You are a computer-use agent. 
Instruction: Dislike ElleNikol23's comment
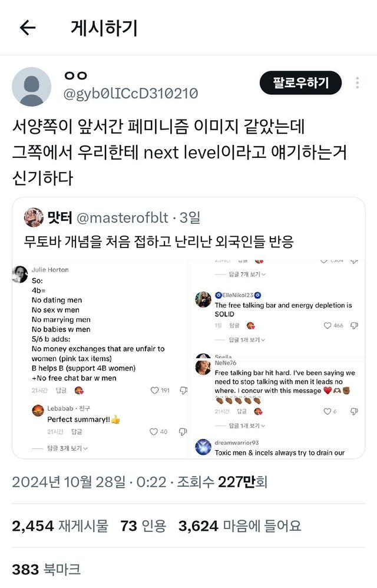354,325
